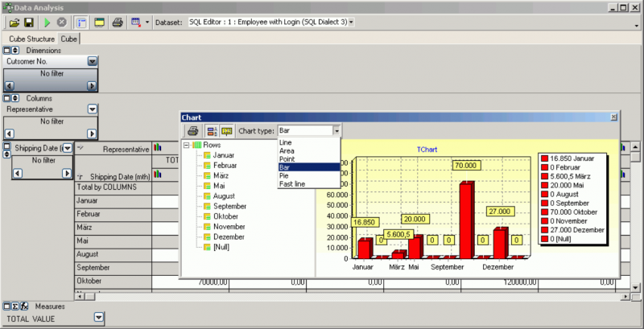Click the square icon beside Measures
This screenshot has width=644, height=329.
click(6, 306)
